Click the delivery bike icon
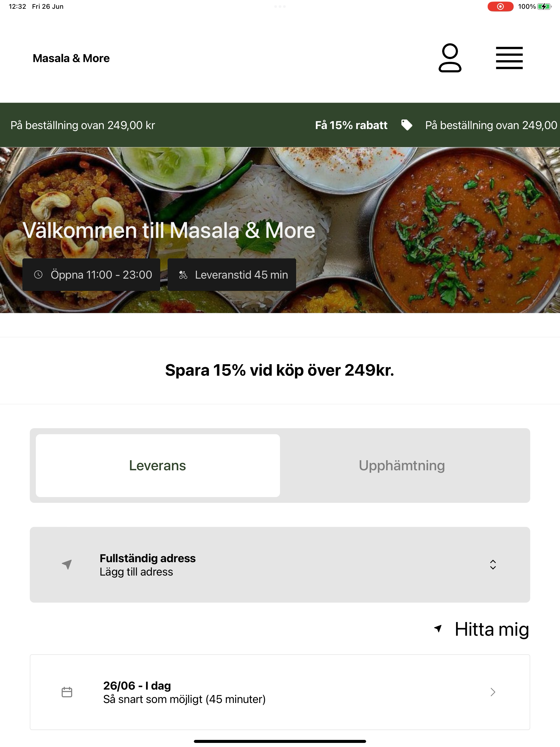Image resolution: width=560 pixels, height=747 pixels. [183, 275]
